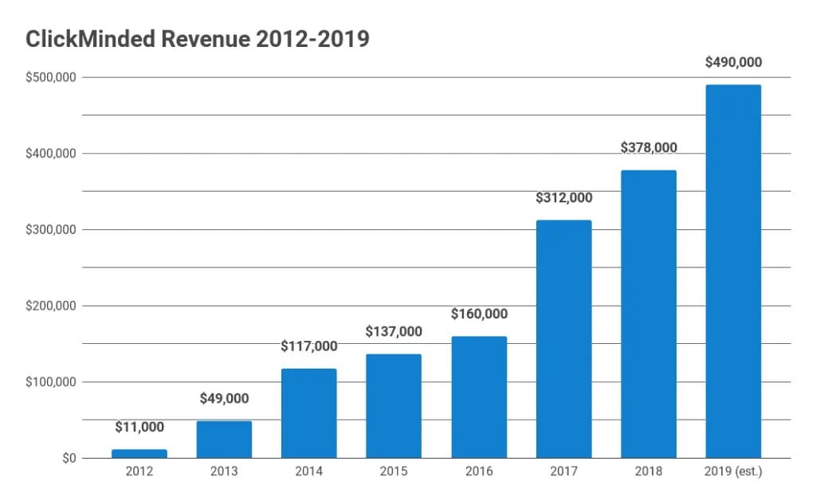The width and height of the screenshot is (816, 504).
Task: Select the 2013 bar in the chart
Action: point(224,440)
